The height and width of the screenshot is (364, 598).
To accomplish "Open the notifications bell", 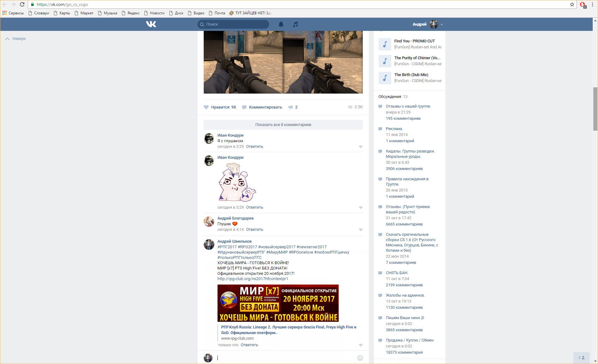I will coord(281,24).
